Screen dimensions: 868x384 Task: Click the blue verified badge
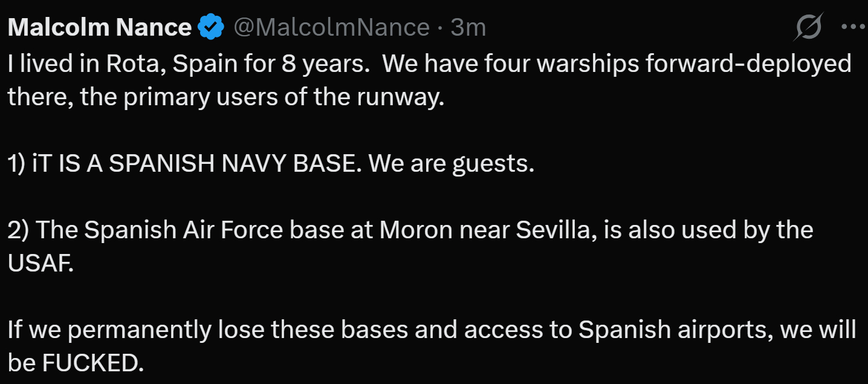[x=211, y=28]
